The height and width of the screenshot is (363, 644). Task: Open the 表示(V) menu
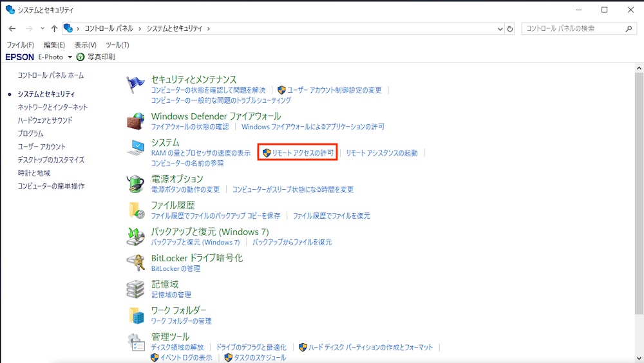pos(86,45)
